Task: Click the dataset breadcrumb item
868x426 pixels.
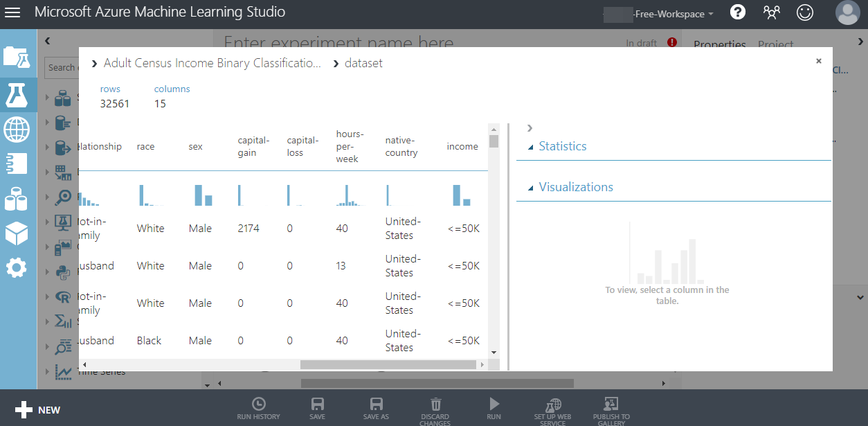Action: click(x=363, y=63)
